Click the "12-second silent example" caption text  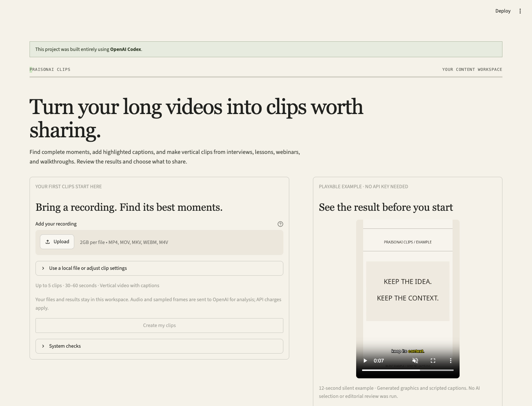click(399, 392)
